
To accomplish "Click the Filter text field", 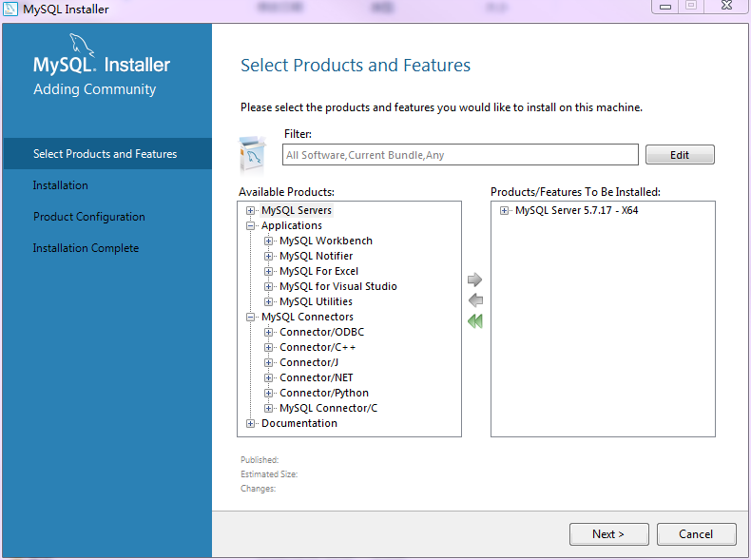I will coord(460,155).
